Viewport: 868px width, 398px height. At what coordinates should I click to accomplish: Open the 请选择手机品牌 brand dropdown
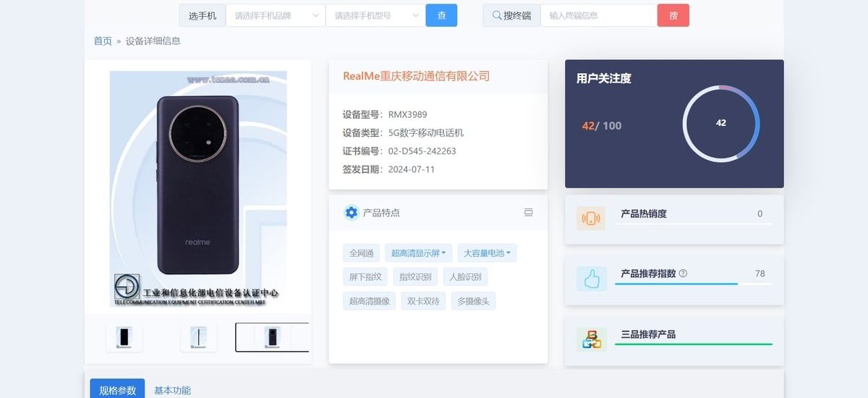[x=276, y=15]
